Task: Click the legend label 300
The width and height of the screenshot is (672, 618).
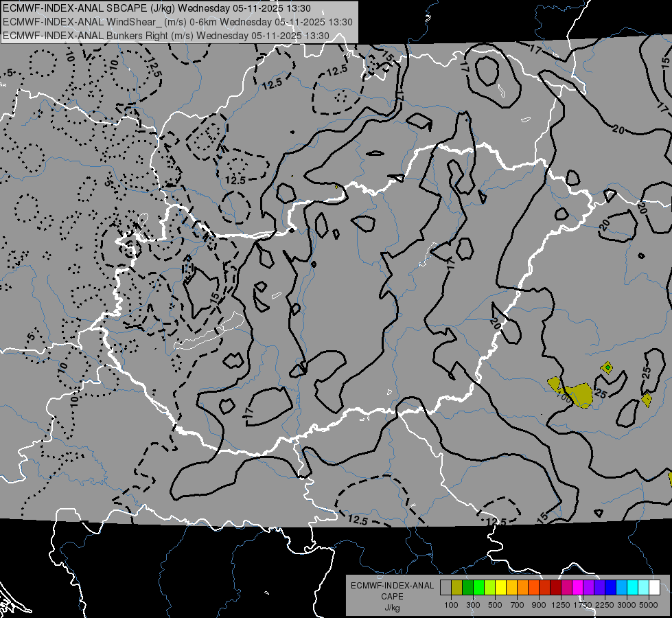Action: click(473, 605)
